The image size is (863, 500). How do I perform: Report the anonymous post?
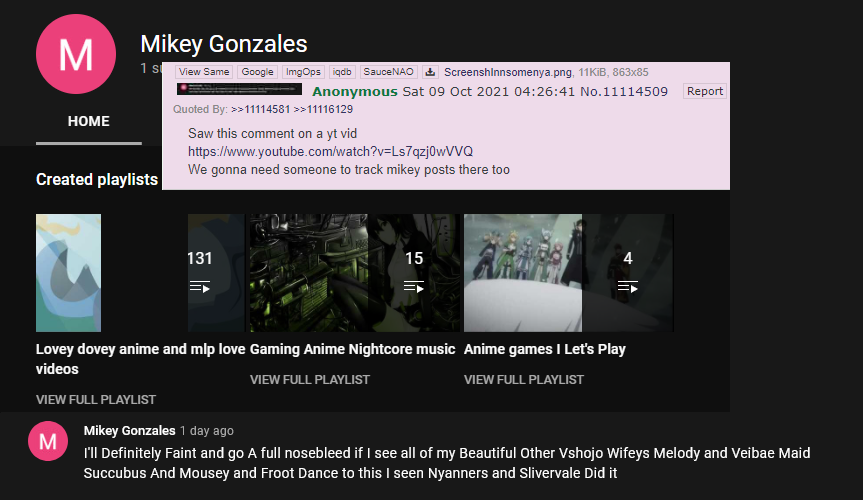[704, 91]
